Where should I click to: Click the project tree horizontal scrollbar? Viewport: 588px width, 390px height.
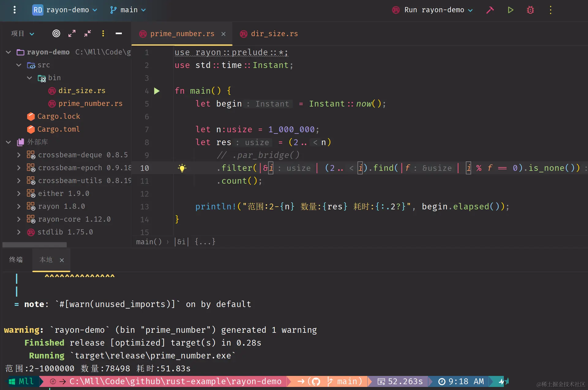click(35, 245)
